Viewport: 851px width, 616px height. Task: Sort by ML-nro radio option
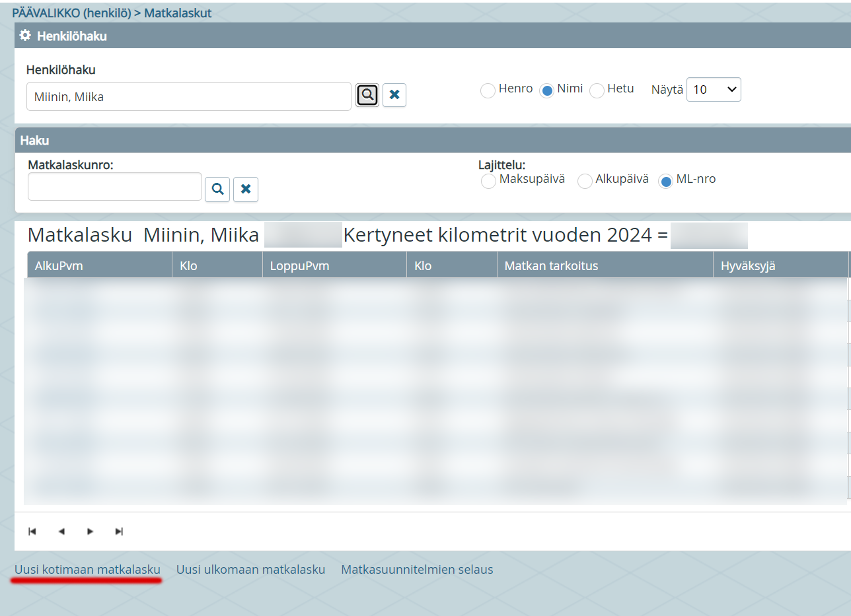[666, 181]
